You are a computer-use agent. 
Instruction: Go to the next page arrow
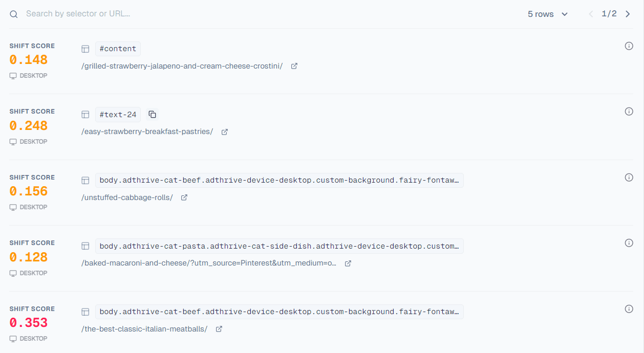[x=628, y=14]
